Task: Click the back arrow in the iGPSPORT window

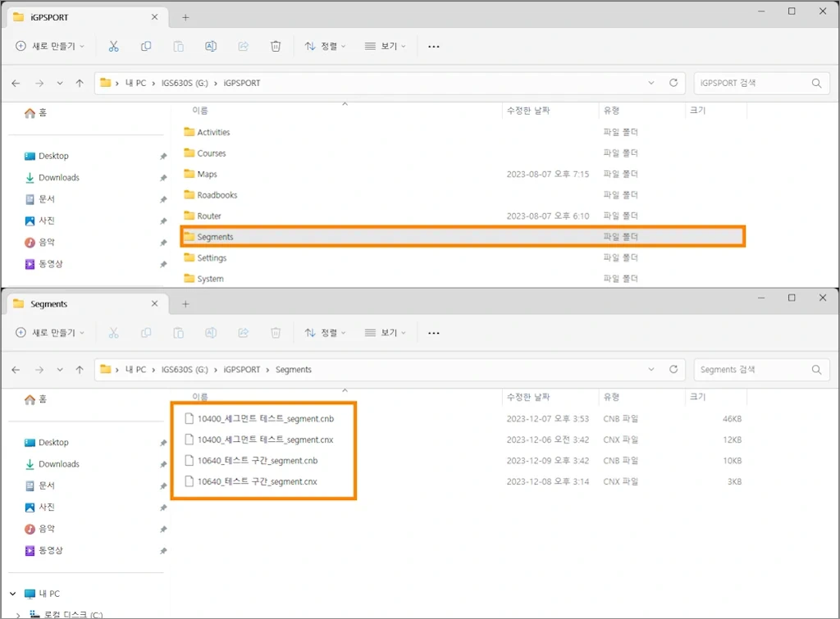Action: coord(16,83)
